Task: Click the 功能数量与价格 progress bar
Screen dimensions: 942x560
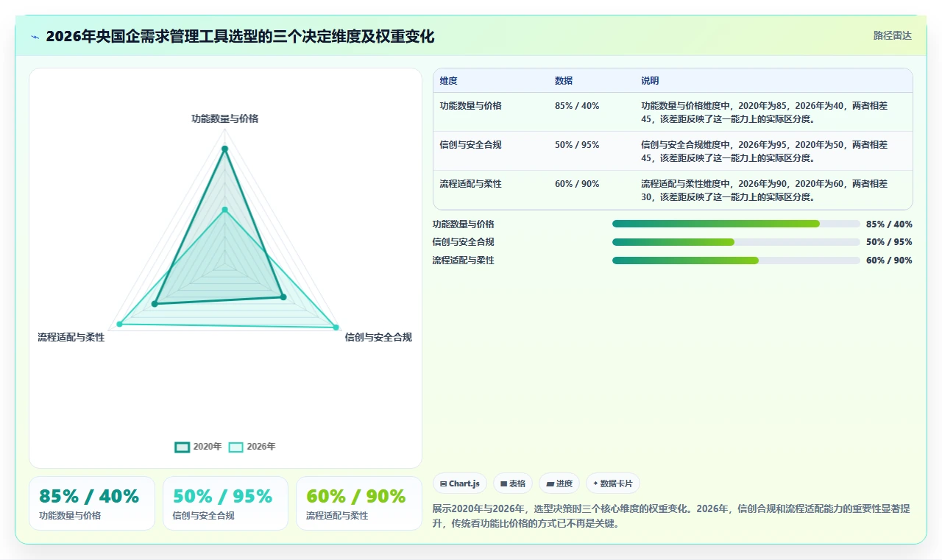Action: [736, 224]
